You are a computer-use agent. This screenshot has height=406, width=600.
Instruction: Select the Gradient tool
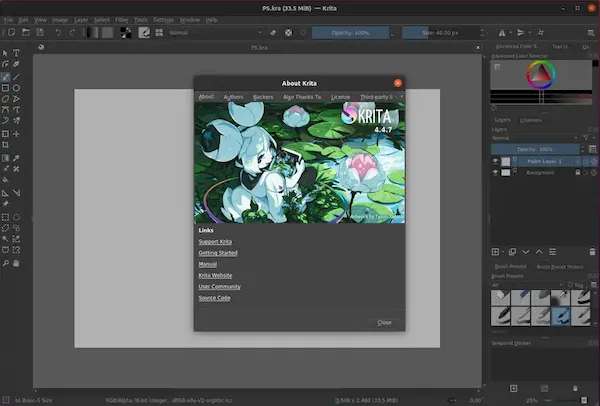click(x=5, y=158)
